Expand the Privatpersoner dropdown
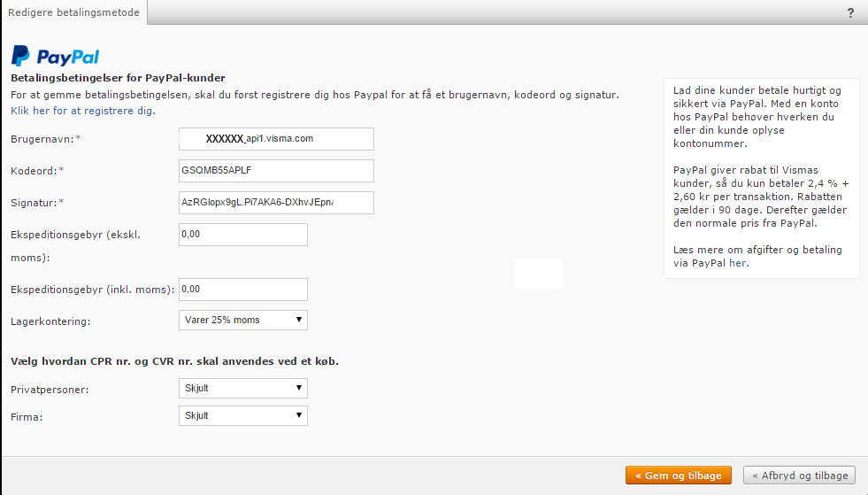This screenshot has height=495, width=868. pyautogui.click(x=243, y=389)
